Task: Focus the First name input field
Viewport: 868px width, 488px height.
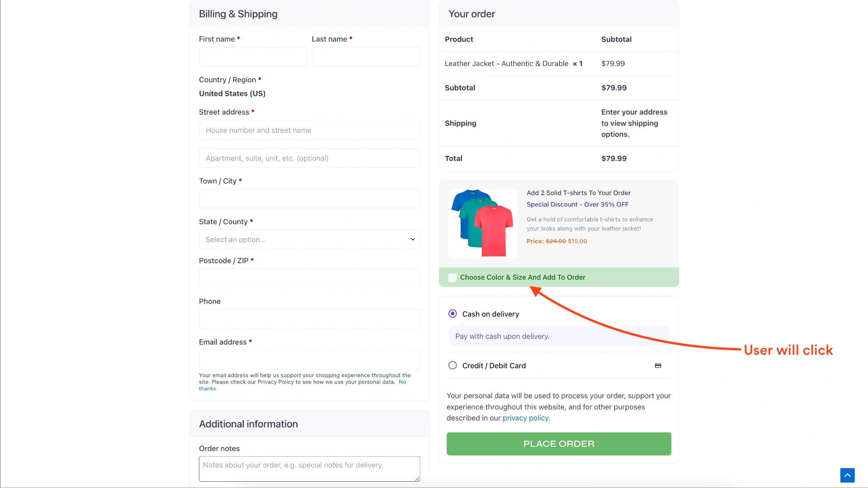Action: [252, 56]
